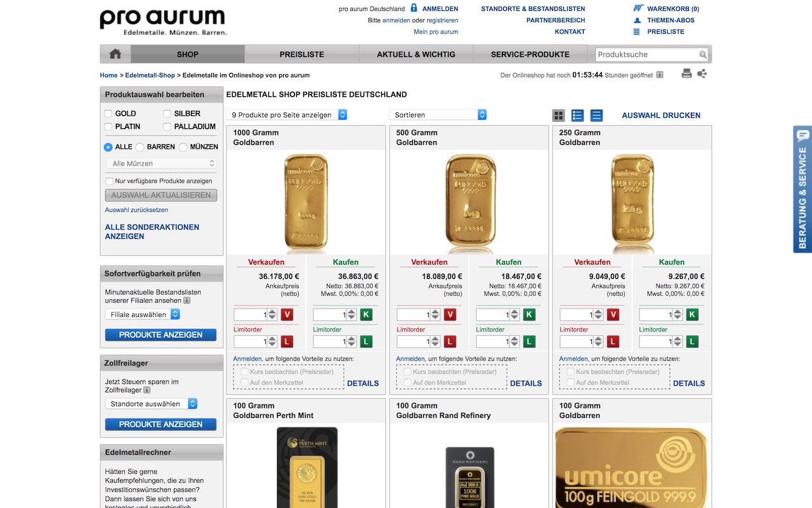
Task: Open ALLE SONDERAKTIONEN ANZEIGEN link
Action: 152,232
